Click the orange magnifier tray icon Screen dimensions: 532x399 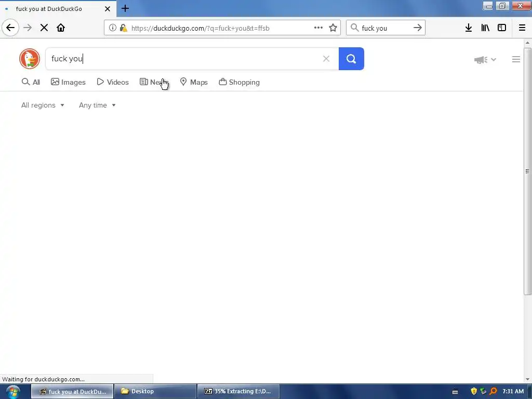494,391
